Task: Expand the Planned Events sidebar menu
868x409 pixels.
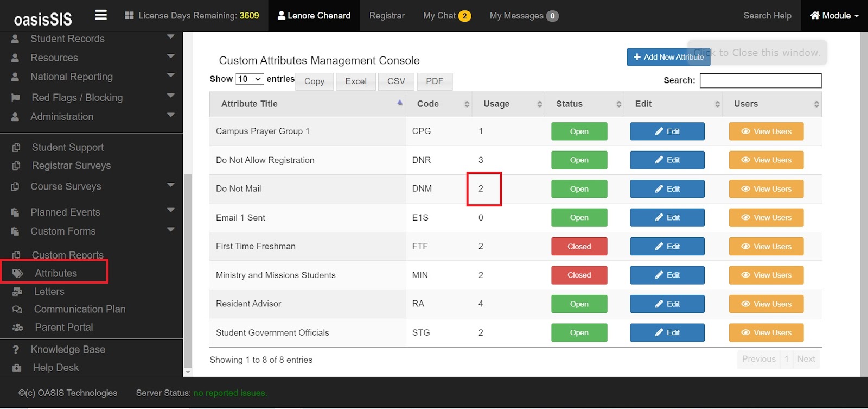Action: click(x=171, y=210)
